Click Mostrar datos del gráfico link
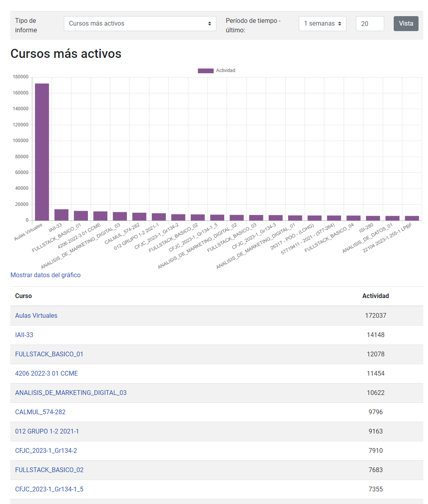Screen dimensions: 428x504 pyautogui.click(x=45, y=275)
